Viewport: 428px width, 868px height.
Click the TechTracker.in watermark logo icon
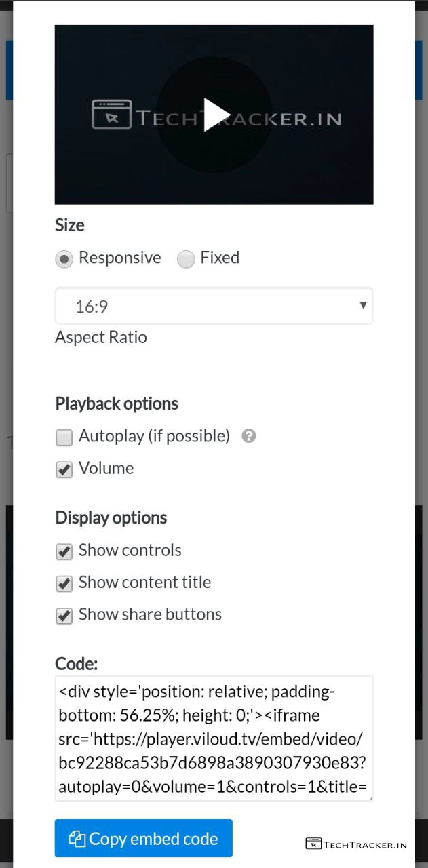pyautogui.click(x=313, y=844)
